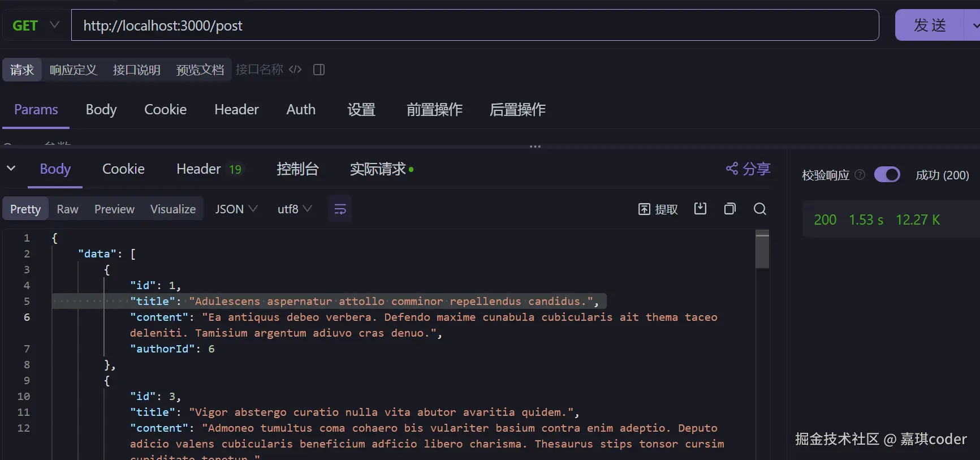Select the response Body tab
Screen dimensions: 980x460
[55, 169]
